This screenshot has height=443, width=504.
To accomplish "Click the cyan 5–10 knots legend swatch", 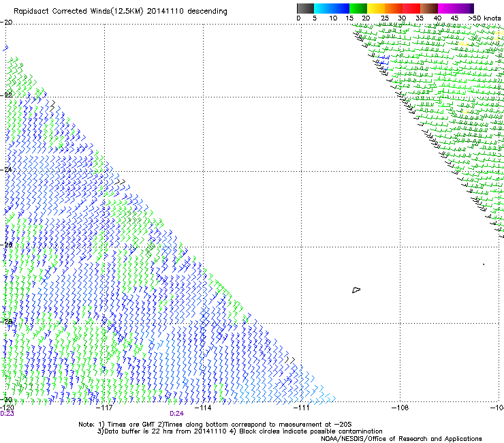I will 323,8.
